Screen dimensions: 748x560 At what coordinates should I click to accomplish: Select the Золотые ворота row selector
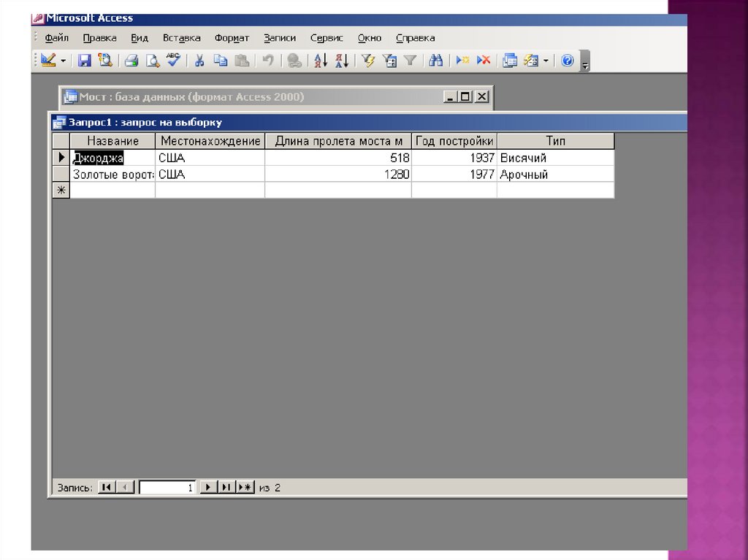point(61,174)
